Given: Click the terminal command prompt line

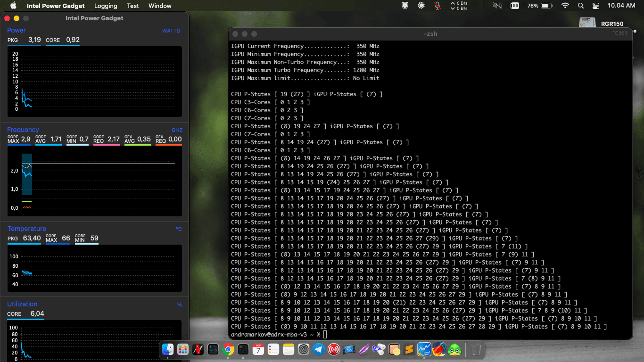Looking at the screenshot, I should tap(278, 334).
